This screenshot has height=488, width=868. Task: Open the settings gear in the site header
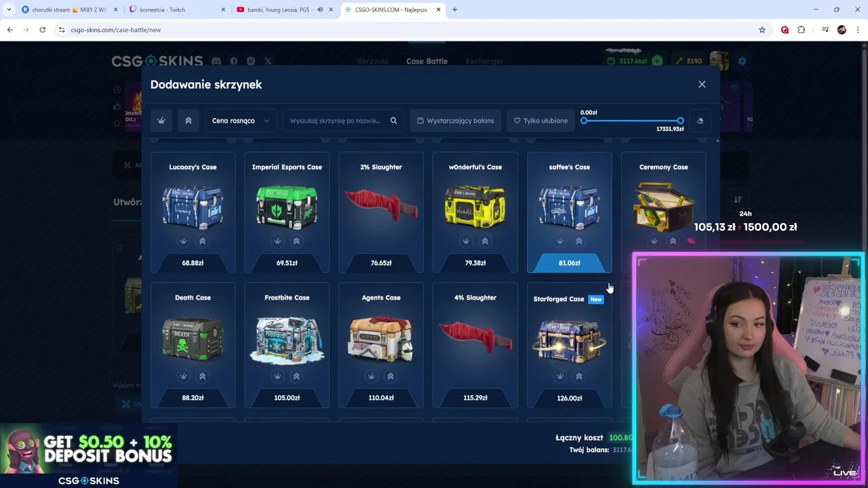point(742,61)
